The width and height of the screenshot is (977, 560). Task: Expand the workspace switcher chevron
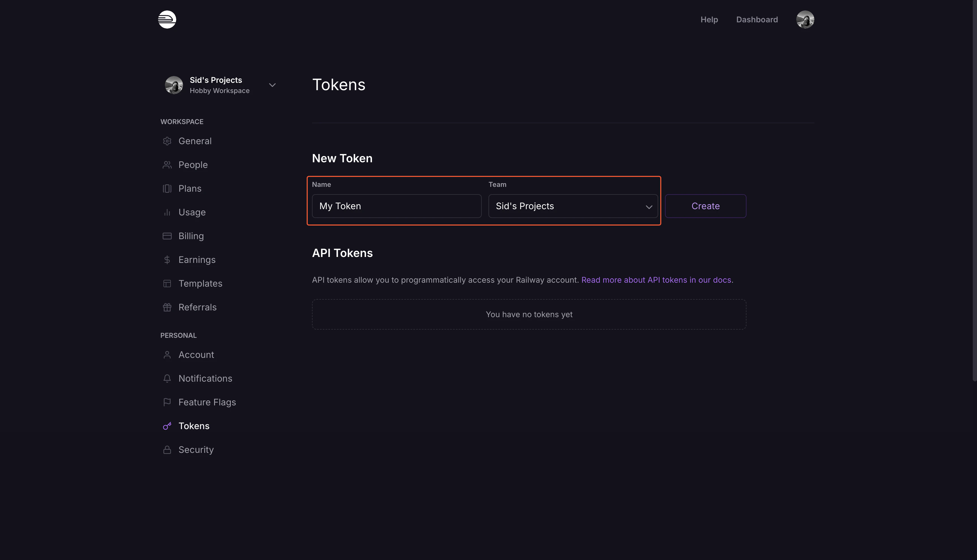tap(272, 85)
